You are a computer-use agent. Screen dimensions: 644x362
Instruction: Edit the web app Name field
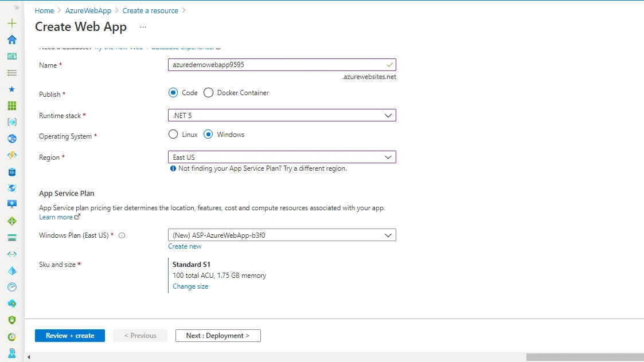282,64
